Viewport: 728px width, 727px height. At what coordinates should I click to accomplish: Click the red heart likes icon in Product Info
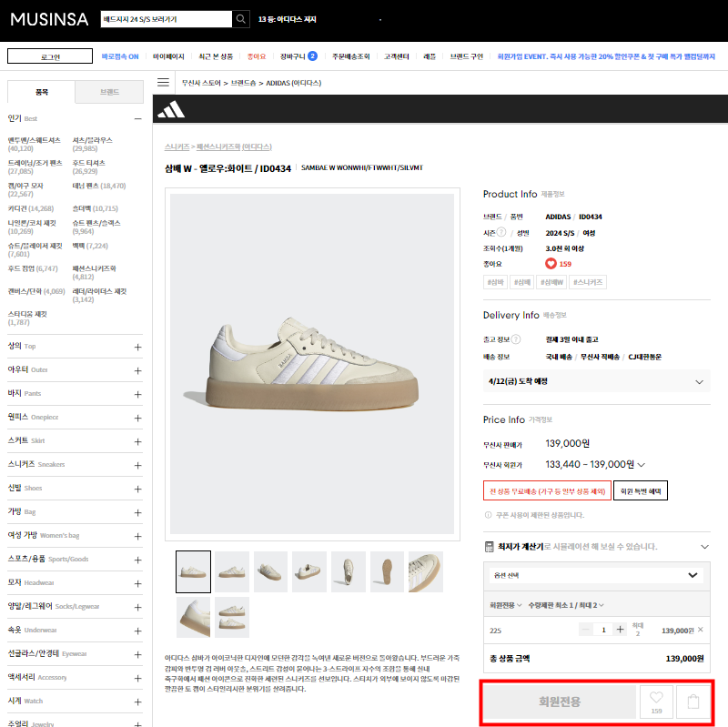(x=551, y=264)
